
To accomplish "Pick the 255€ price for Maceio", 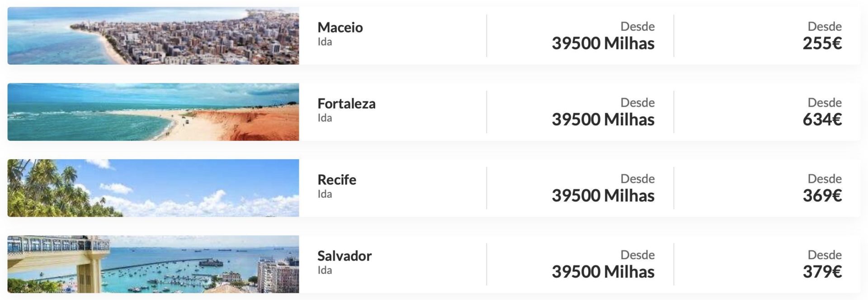I will (x=822, y=43).
